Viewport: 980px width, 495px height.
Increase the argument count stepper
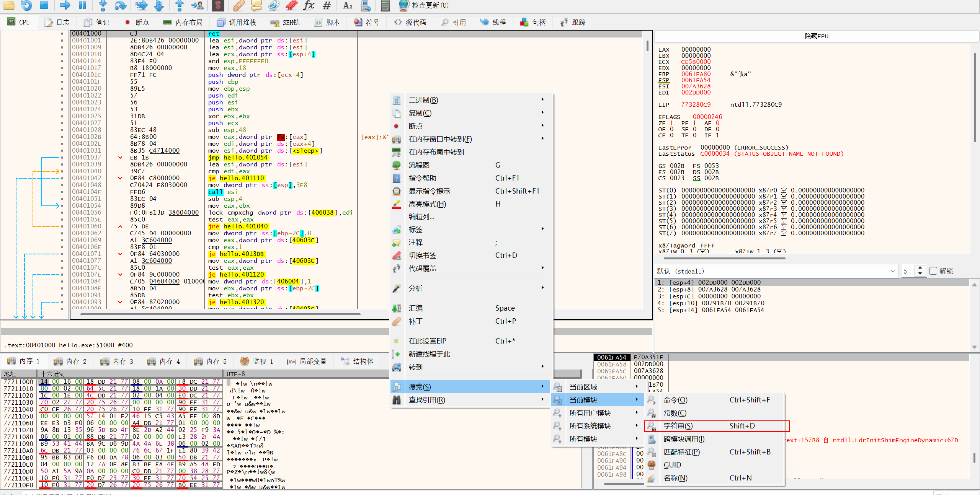tap(920, 268)
